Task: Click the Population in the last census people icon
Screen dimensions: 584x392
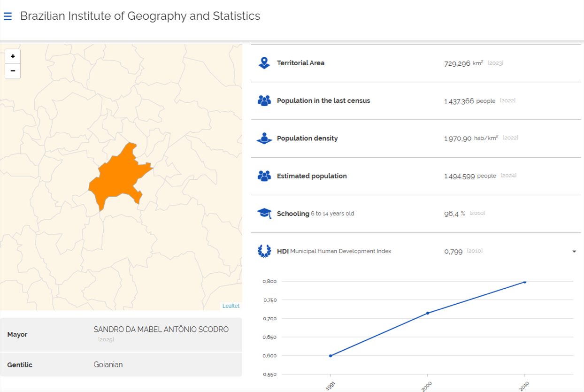Action: [x=264, y=100]
